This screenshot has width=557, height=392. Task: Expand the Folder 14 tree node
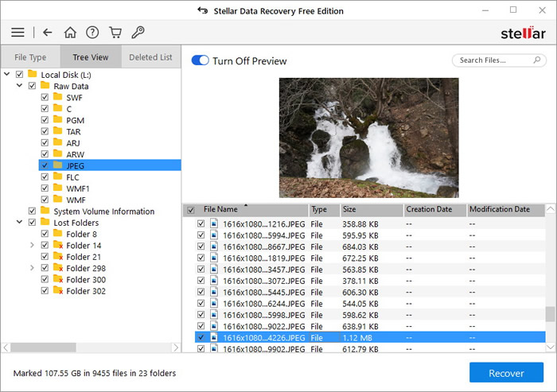pyautogui.click(x=32, y=246)
